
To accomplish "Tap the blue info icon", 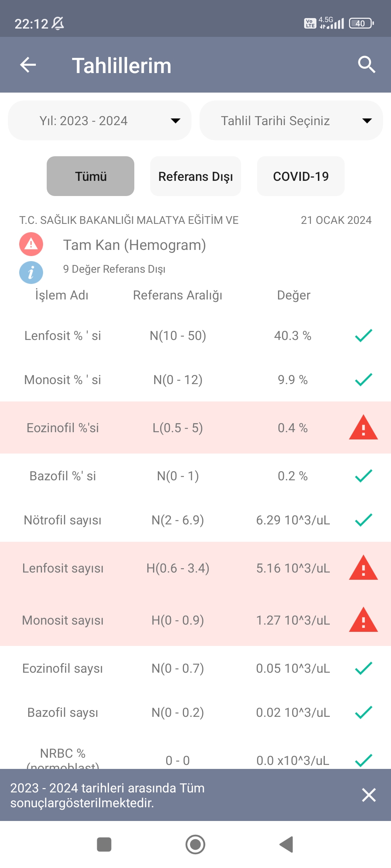I will tap(31, 272).
